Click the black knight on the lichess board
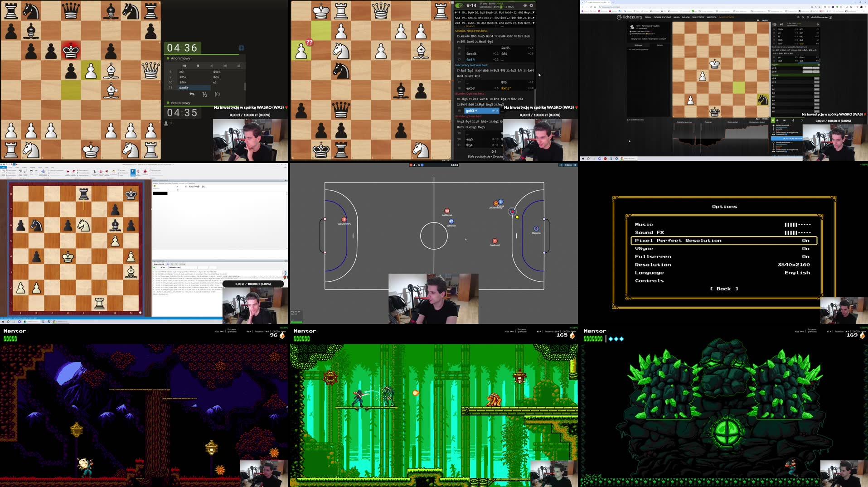868x487 pixels. (763, 99)
